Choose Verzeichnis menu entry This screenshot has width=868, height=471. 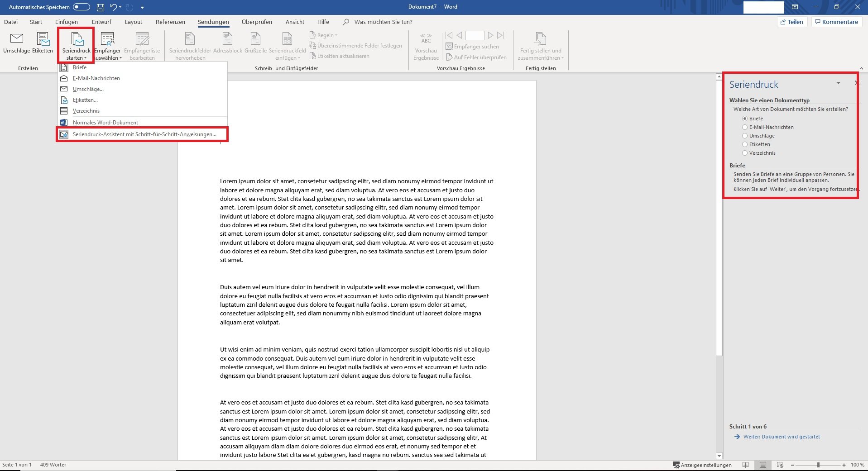pyautogui.click(x=143, y=111)
